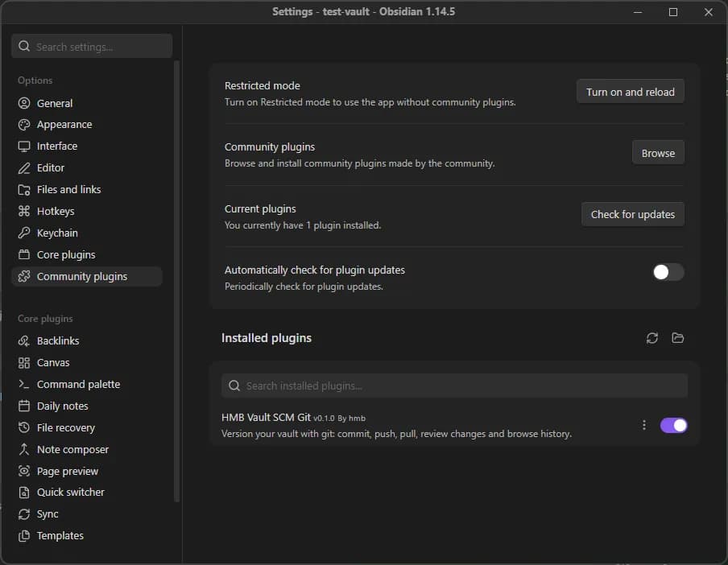Open Daily notes plugin settings

(x=87, y=406)
